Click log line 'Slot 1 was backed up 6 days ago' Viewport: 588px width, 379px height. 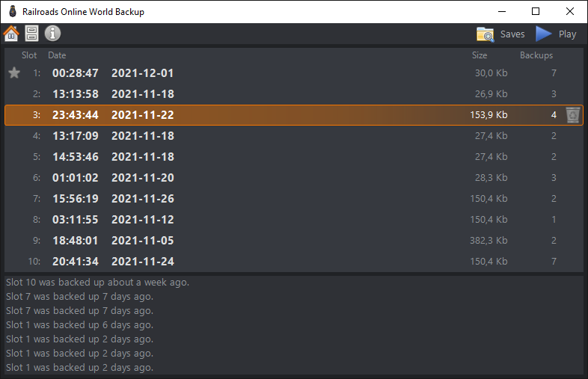[79, 325]
